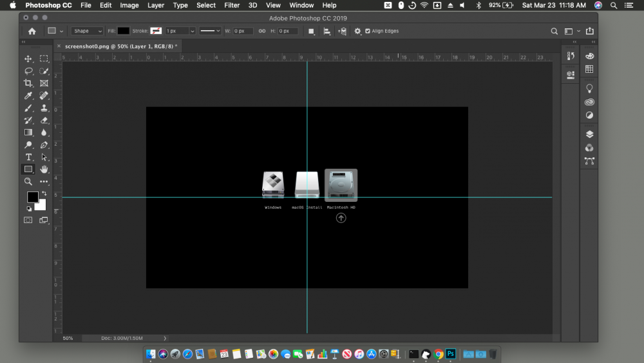
Task: Open the tool preset picker arrow
Action: tap(61, 31)
